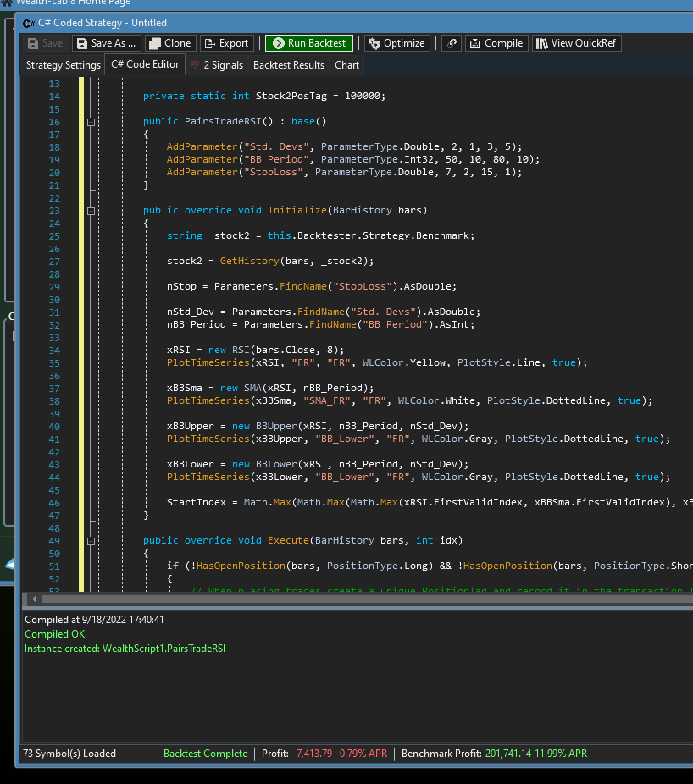Click the Compiled OK message line
The width and height of the screenshot is (693, 784).
pos(55,634)
